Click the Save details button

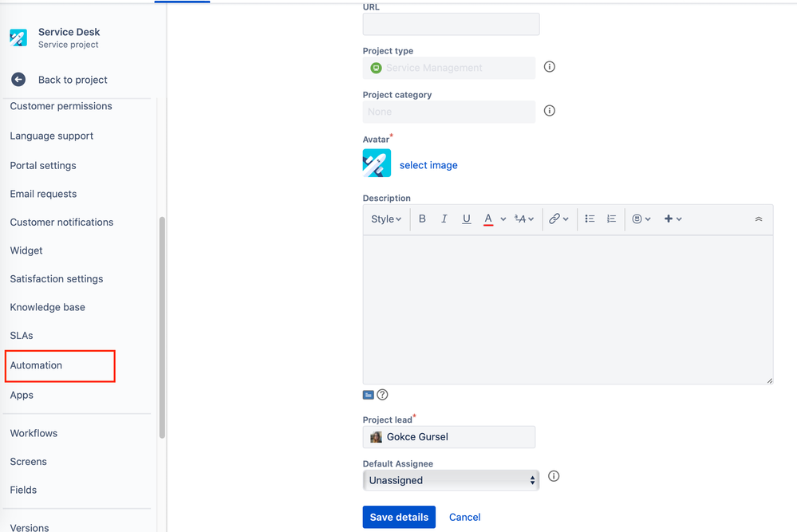pyautogui.click(x=399, y=517)
